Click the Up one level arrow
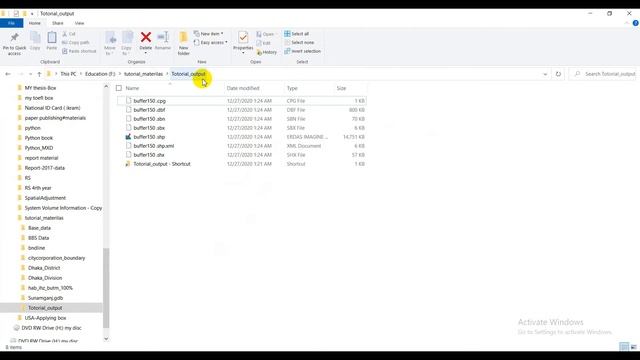This screenshot has height=360, width=640. (x=39, y=74)
